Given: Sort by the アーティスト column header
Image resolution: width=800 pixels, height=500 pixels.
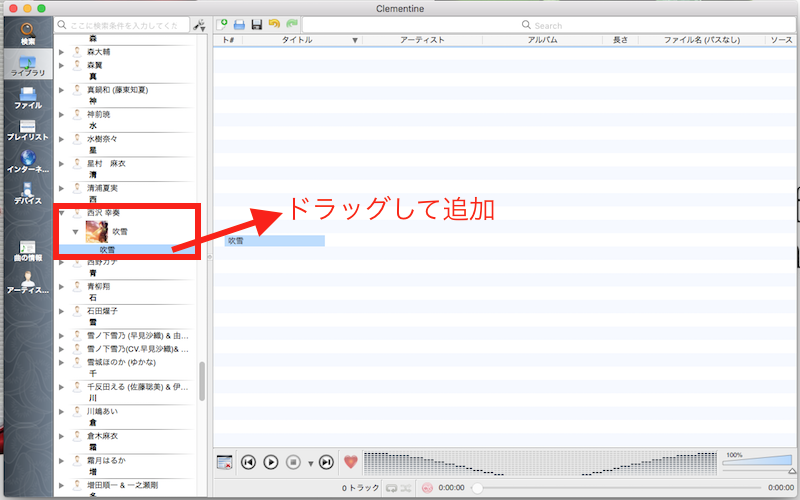Looking at the screenshot, I should [422, 40].
